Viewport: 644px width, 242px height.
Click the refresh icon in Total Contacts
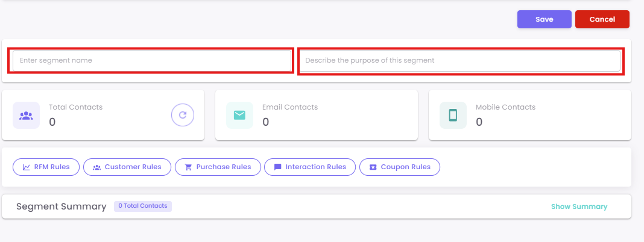[183, 115]
